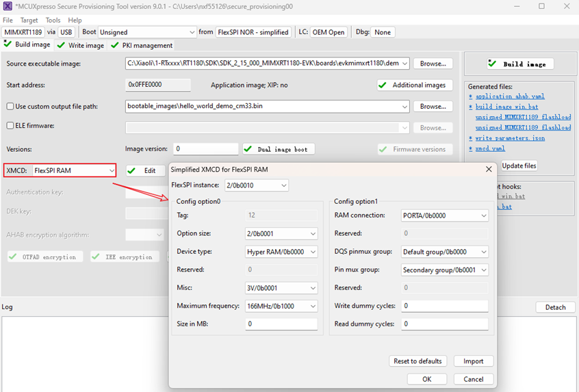Click the Import button

(x=473, y=361)
